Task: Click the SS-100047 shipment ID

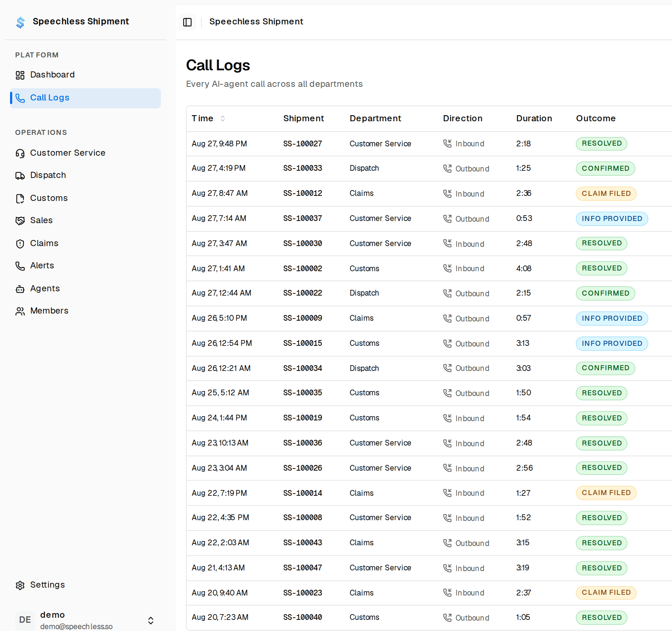Action: (x=303, y=568)
